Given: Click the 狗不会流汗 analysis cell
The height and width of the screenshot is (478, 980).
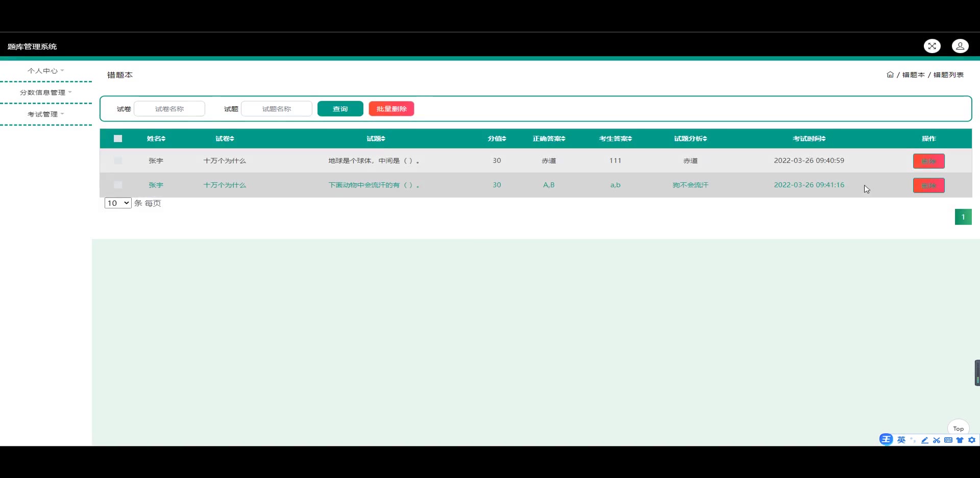Looking at the screenshot, I should click(x=691, y=185).
